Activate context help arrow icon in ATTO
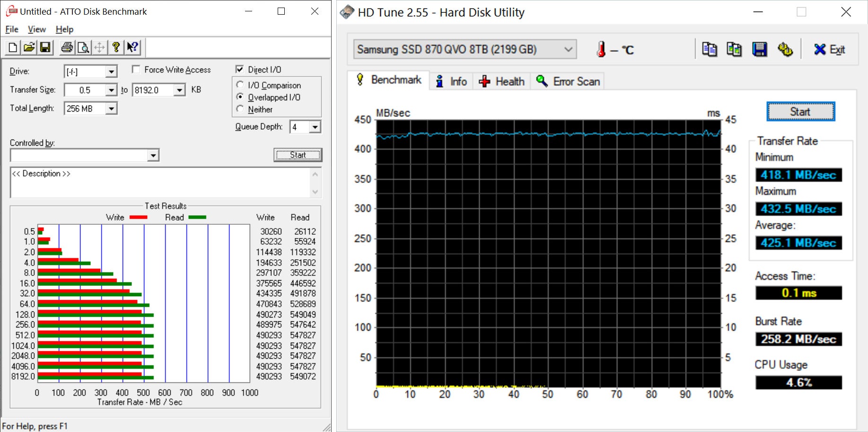 [x=132, y=47]
